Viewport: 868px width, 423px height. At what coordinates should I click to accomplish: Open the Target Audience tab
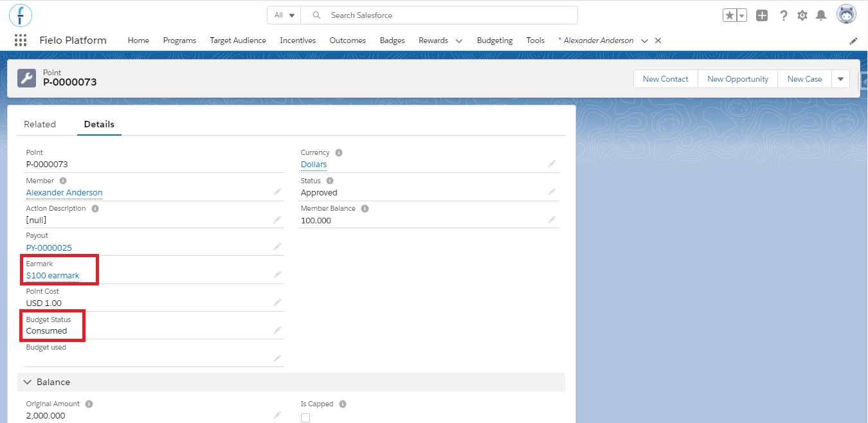click(238, 40)
